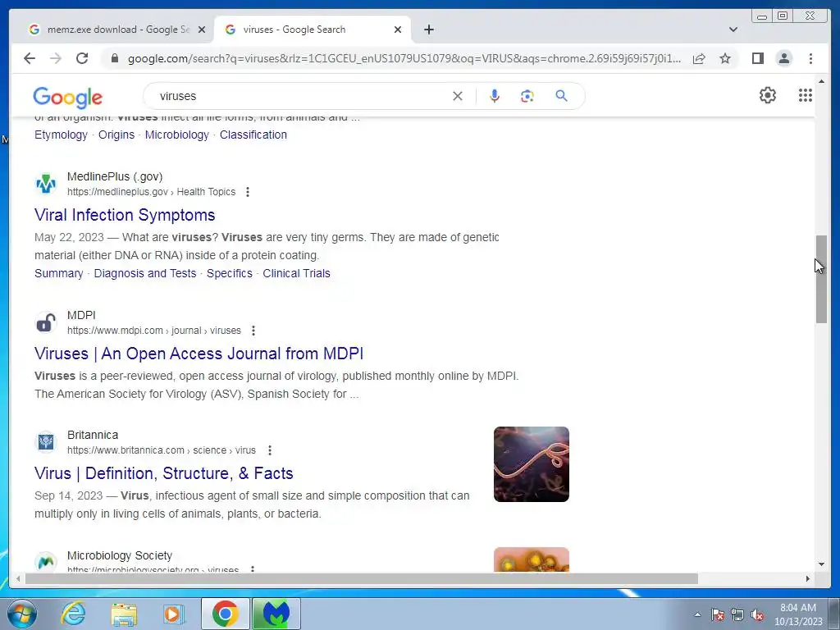
Task: Click the Britannica virus thumbnail image
Action: [532, 464]
